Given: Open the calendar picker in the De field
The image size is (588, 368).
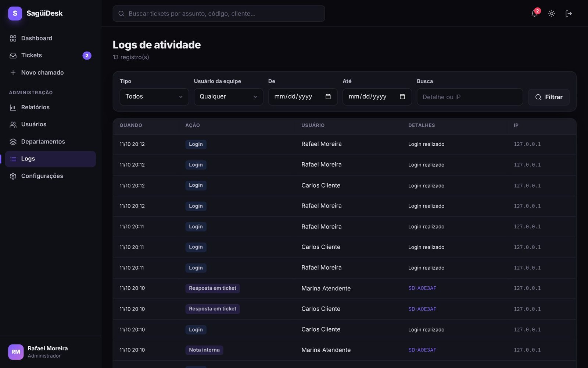Looking at the screenshot, I should (x=328, y=96).
